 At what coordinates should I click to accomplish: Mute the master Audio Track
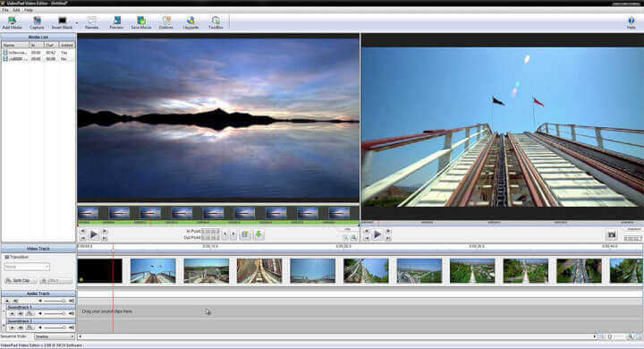[x=15, y=301]
